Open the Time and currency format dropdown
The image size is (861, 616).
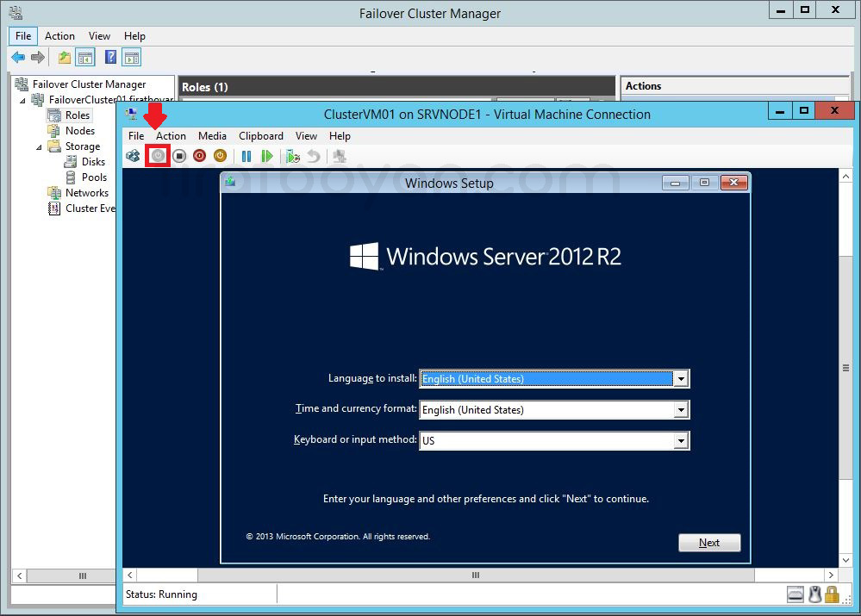coord(681,409)
